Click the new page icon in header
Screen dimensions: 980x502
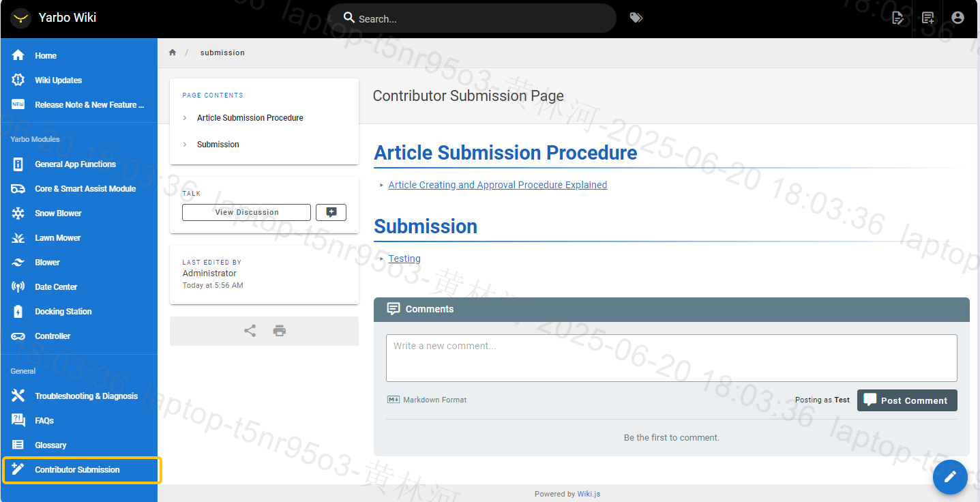pyautogui.click(x=928, y=18)
